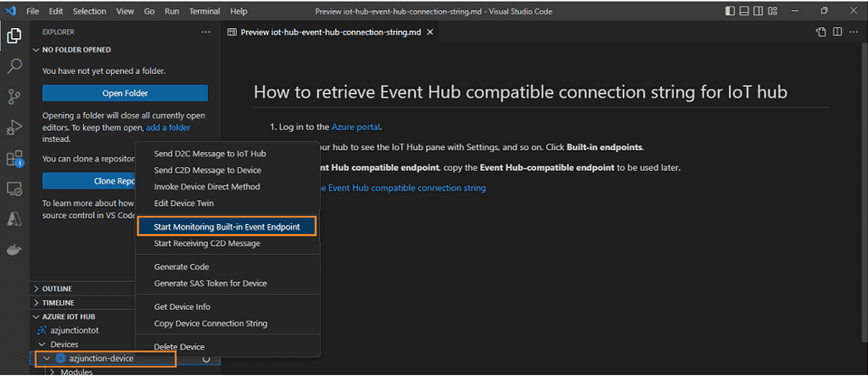Click the VS Code logo icon
868x376 pixels.
tap(11, 11)
